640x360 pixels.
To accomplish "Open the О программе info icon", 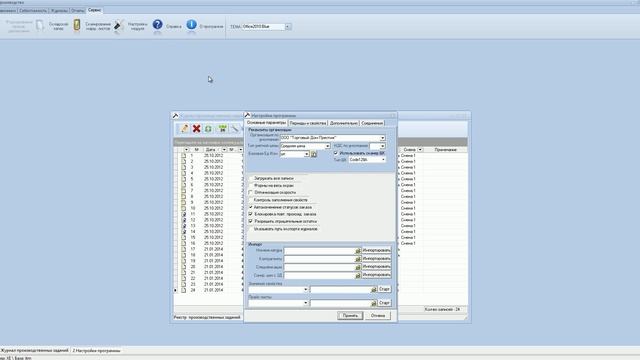I will [x=191, y=25].
